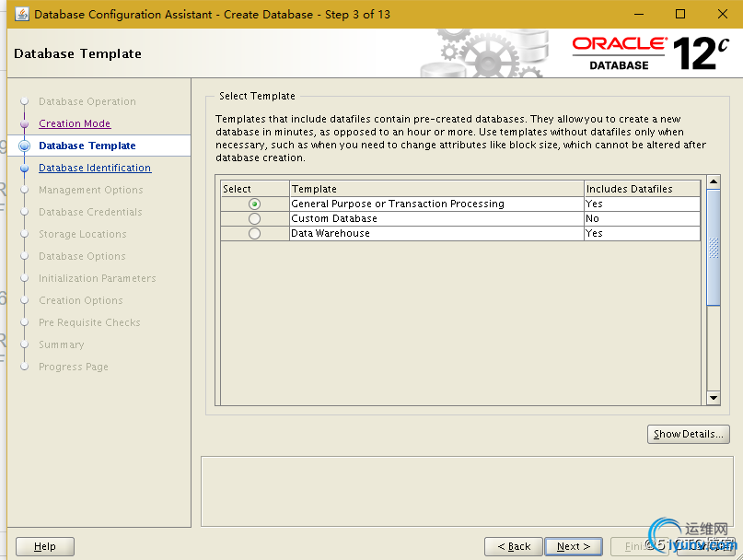Click the Help button
Screen dimensions: 743x560
point(45,546)
